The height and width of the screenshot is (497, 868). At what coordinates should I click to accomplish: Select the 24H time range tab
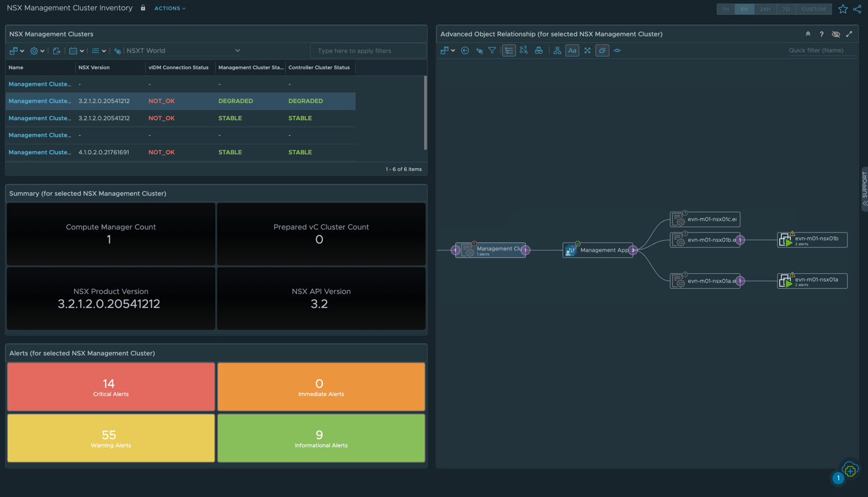tap(765, 9)
